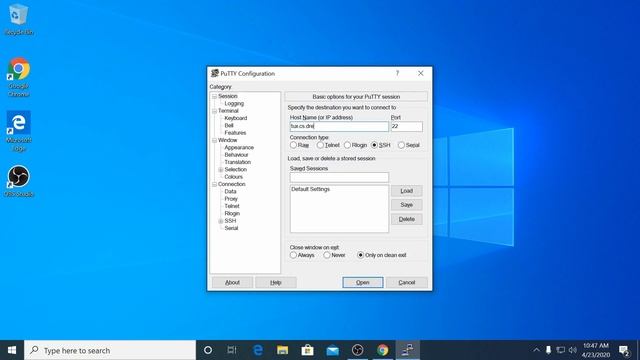Select the SSH connection type
Screen dimensions: 640x360
point(381,145)
